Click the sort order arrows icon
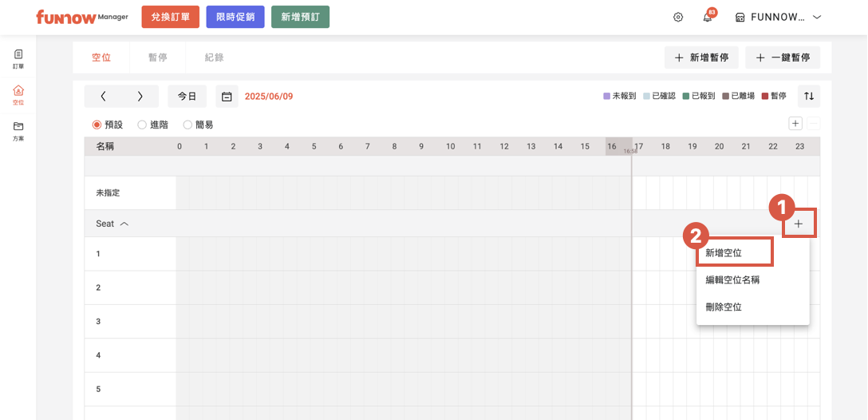The height and width of the screenshot is (420, 868). pyautogui.click(x=808, y=97)
